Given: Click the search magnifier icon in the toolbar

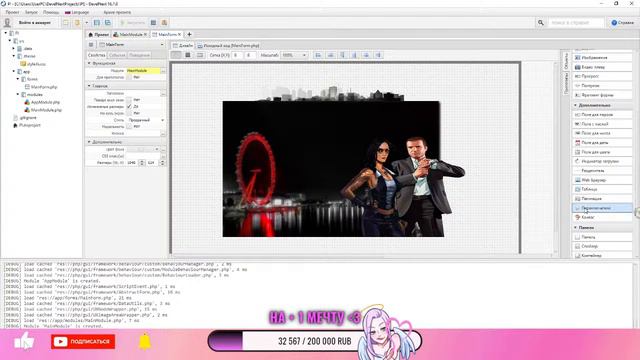Looking at the screenshot, I should (541, 23).
